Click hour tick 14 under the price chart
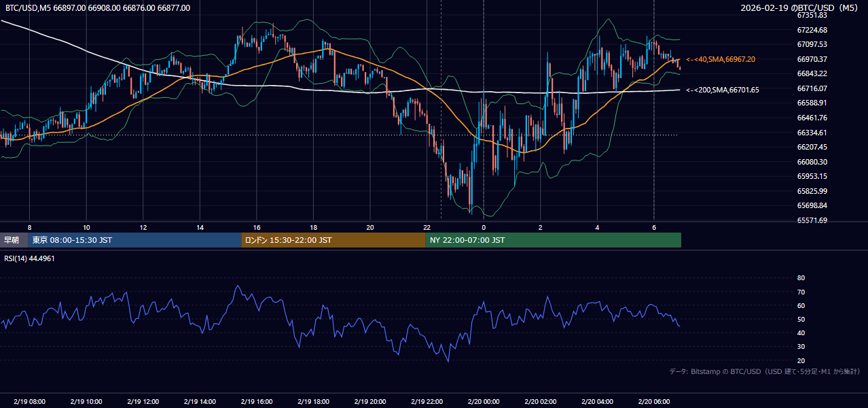868x408 pixels. pos(200,227)
